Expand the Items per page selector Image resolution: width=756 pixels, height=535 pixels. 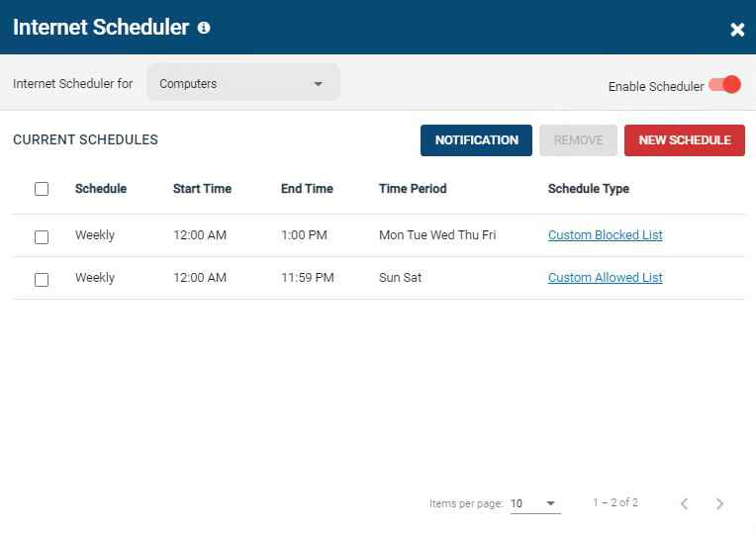pos(534,503)
